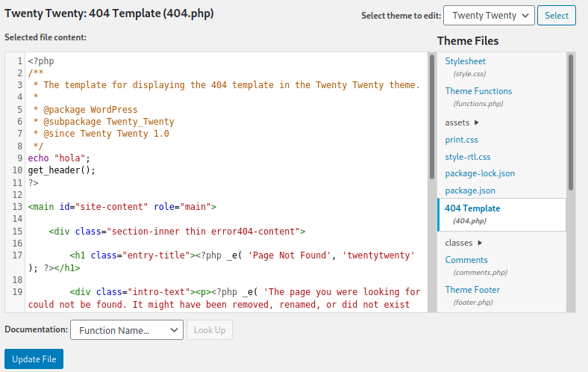Screen dimensions: 588x372
Task: Click the @since Twenty Twenty 1.0 line
Action: tap(101, 134)
